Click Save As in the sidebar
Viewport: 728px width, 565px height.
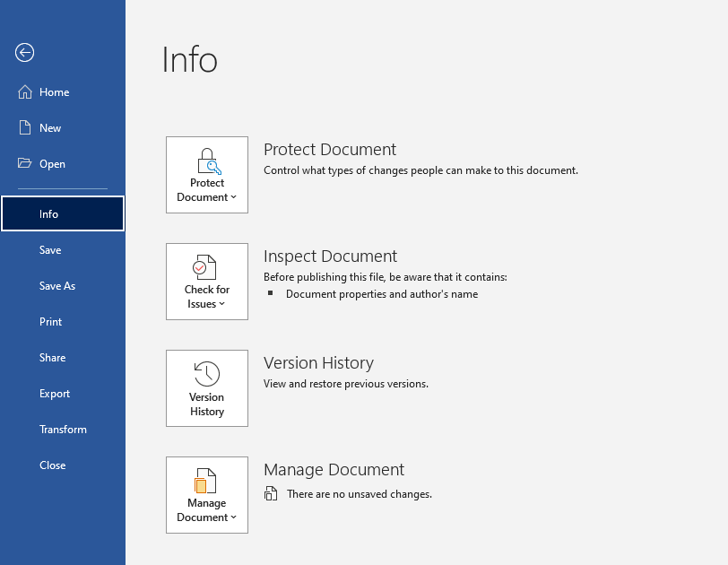point(57,285)
